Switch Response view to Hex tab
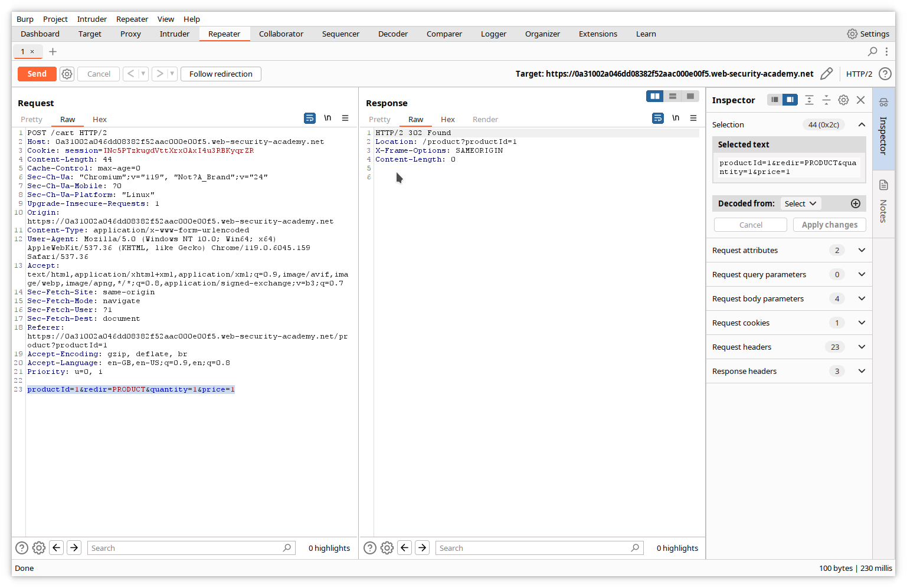Viewport: 907px width, 588px height. [x=447, y=119]
